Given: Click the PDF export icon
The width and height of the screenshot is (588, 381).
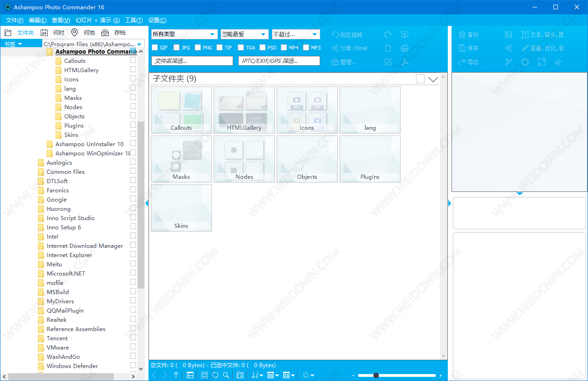Looking at the screenshot, I should pos(405,62).
